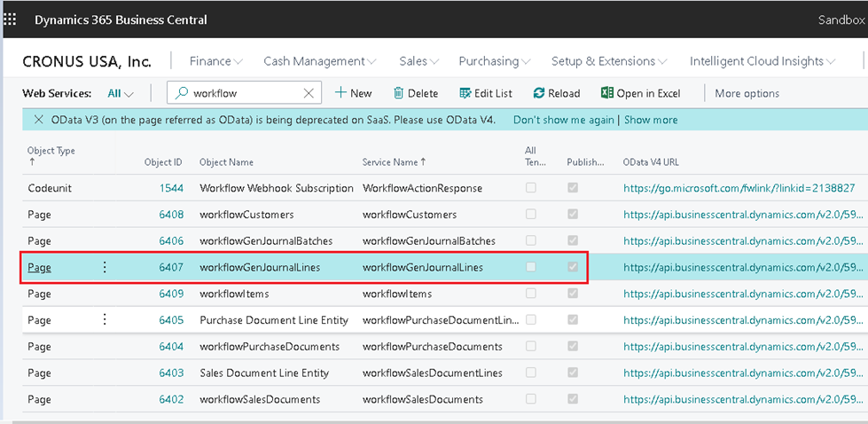Viewport: 868px width, 424px height.
Task: Open object ID 6403 link
Action: [172, 373]
